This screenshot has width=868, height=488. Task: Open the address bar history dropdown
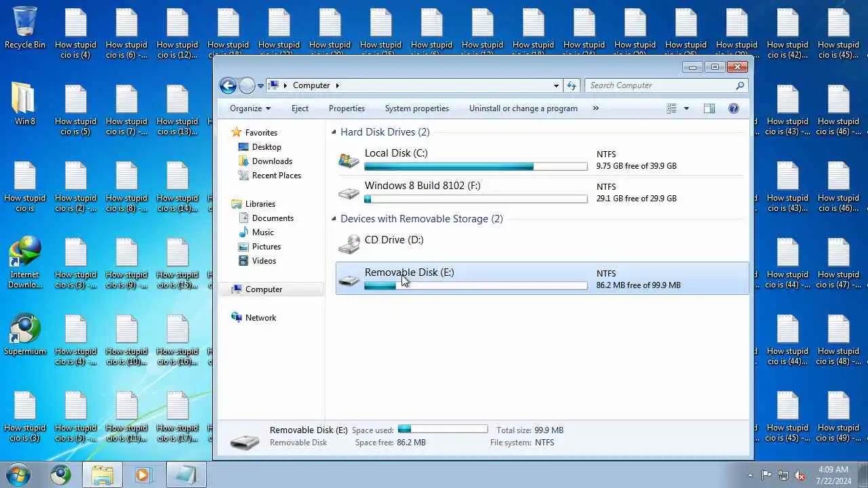tap(556, 85)
